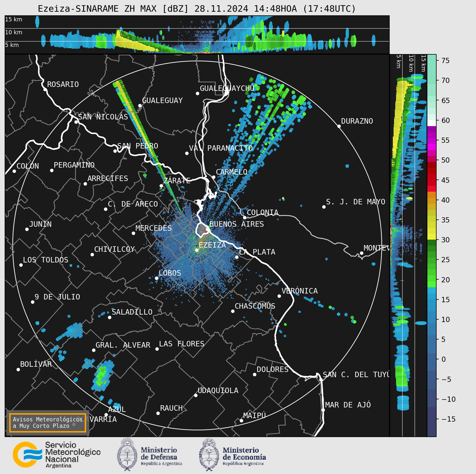
Task: Click the DOLORES city label
Action: coord(273,369)
